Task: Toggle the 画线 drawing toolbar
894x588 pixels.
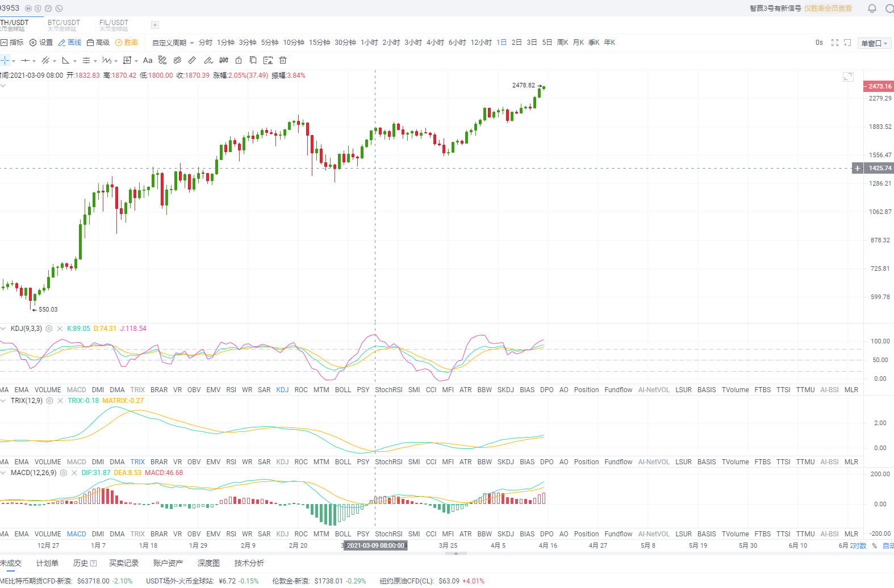Action: [x=70, y=43]
